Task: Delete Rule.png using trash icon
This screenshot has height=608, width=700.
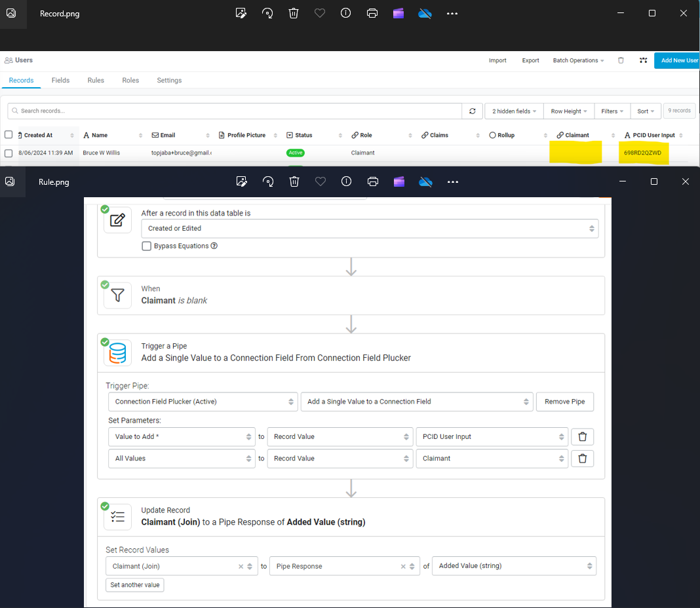Action: (x=294, y=181)
